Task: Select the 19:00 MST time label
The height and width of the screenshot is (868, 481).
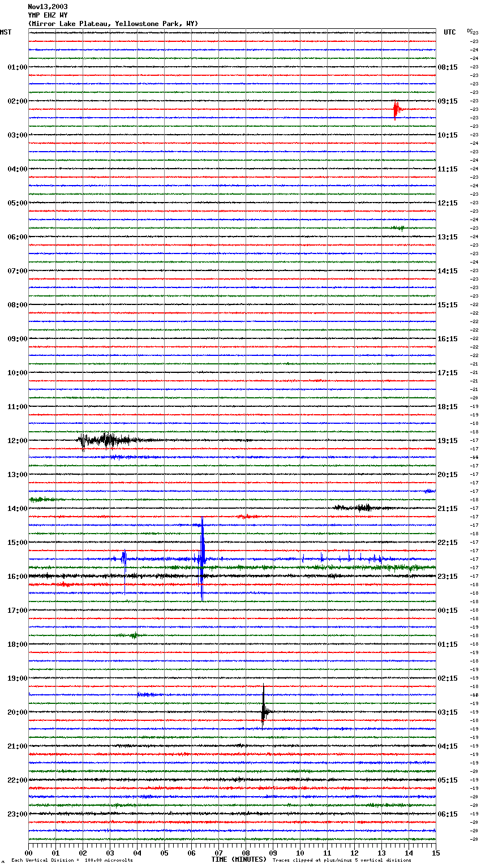Action: point(18,678)
